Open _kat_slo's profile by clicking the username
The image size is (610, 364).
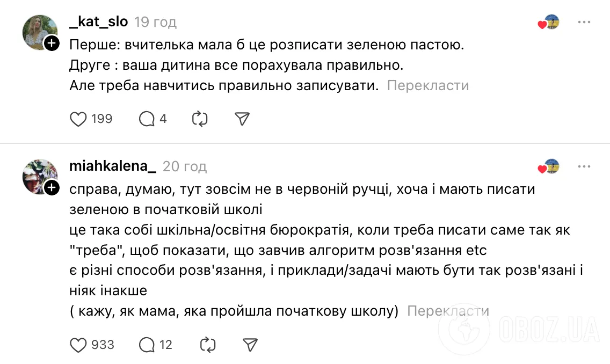(x=98, y=21)
